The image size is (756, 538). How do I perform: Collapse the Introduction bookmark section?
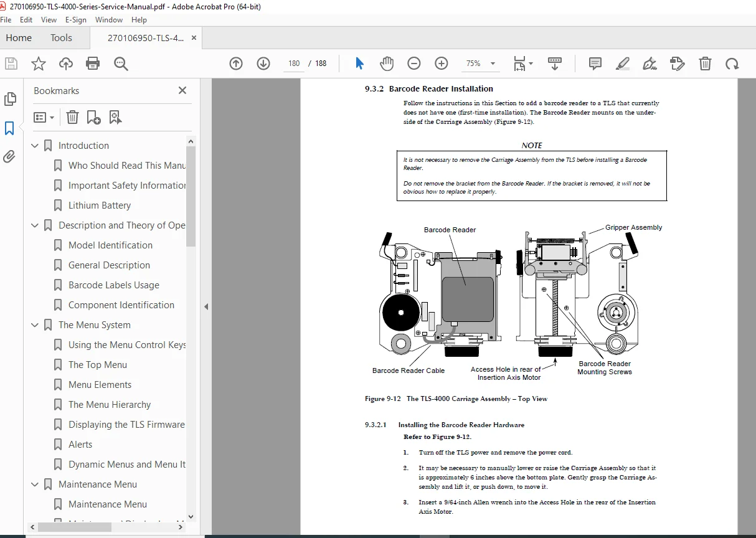tap(35, 146)
